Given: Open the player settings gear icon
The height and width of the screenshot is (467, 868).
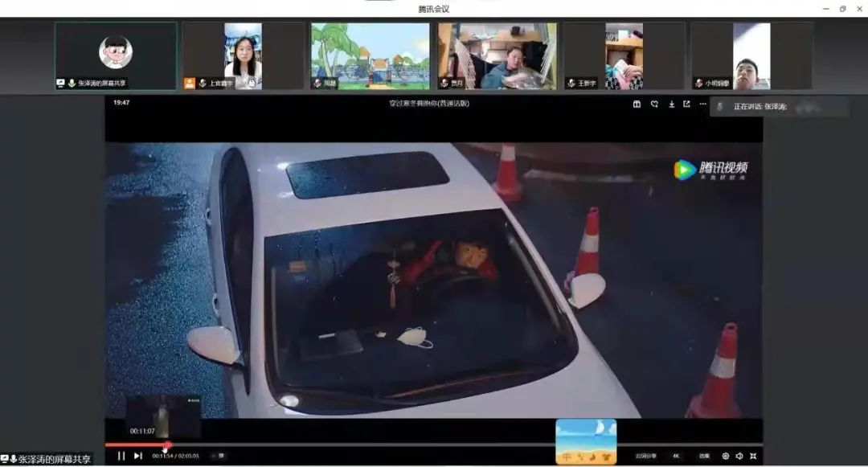Looking at the screenshot, I should click(725, 456).
